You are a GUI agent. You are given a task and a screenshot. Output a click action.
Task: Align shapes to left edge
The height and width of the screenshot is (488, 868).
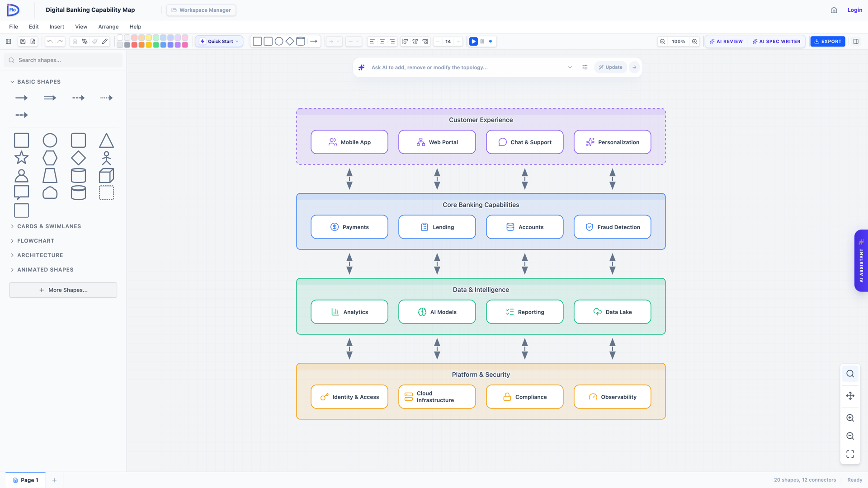[405, 42]
